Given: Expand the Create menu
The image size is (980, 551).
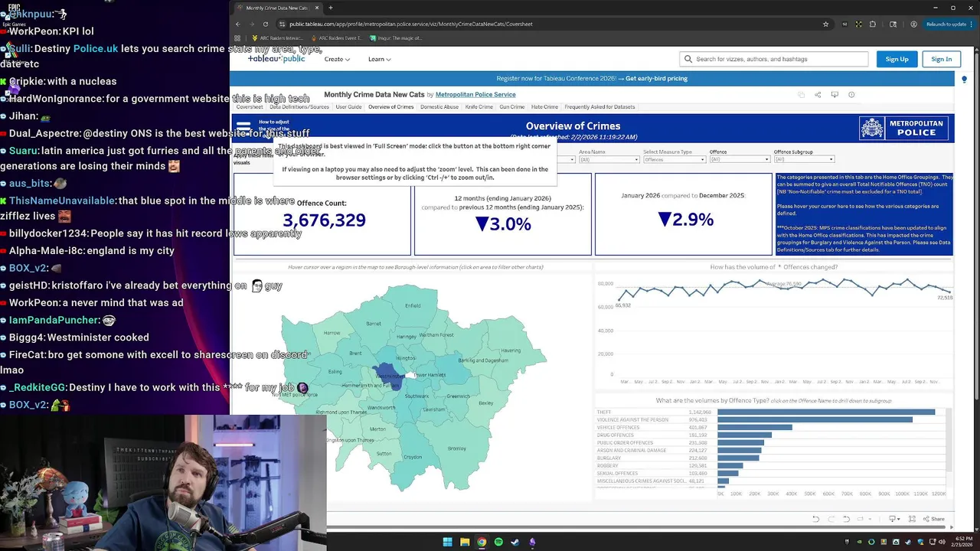Looking at the screenshot, I should [x=337, y=59].
